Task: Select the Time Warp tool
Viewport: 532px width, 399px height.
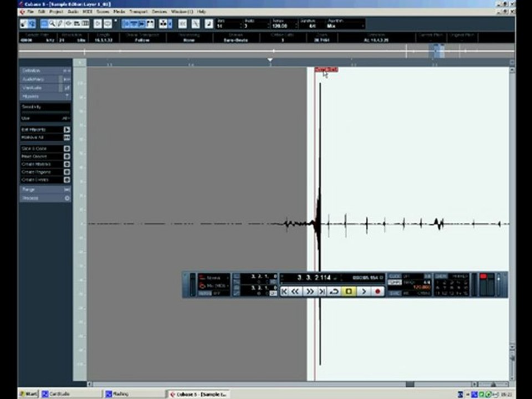Action: coord(85,24)
